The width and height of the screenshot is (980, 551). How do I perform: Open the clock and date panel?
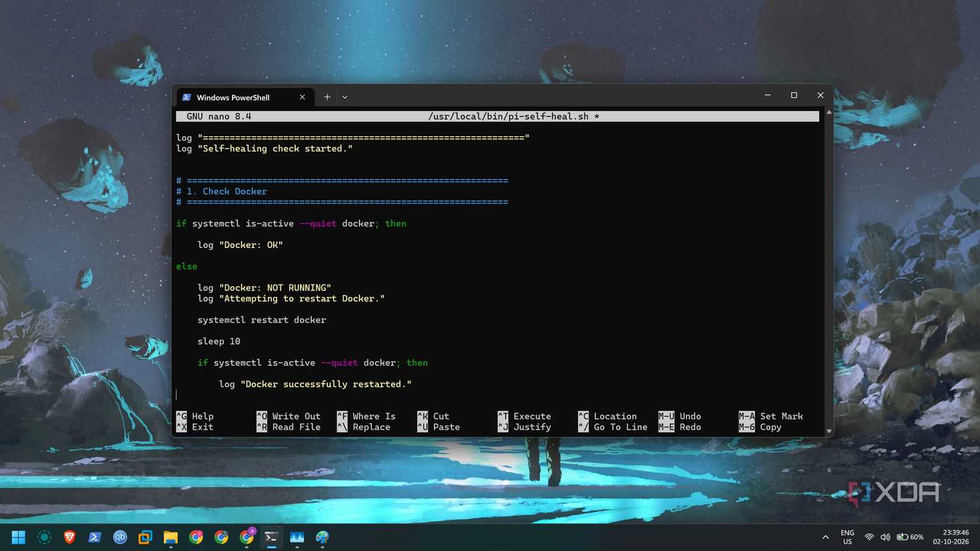(951, 537)
